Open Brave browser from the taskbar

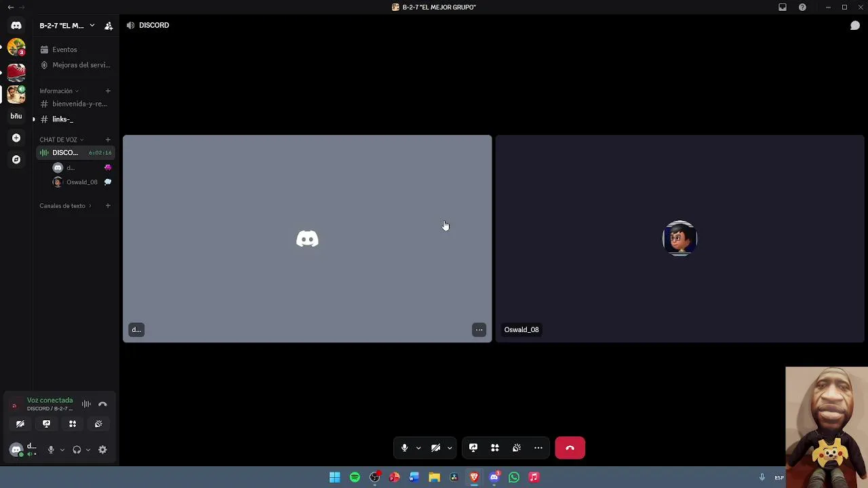[474, 477]
